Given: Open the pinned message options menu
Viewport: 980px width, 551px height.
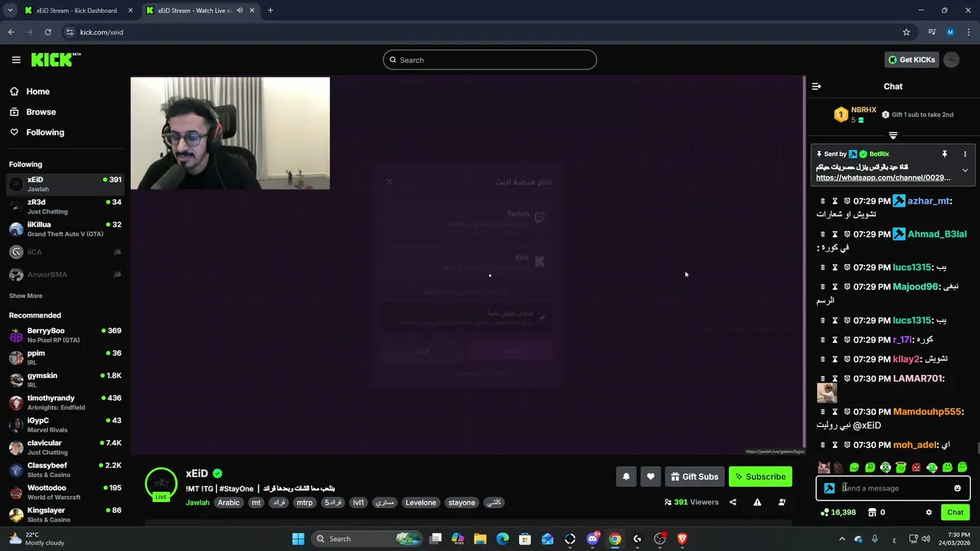Looking at the screenshot, I should [965, 154].
